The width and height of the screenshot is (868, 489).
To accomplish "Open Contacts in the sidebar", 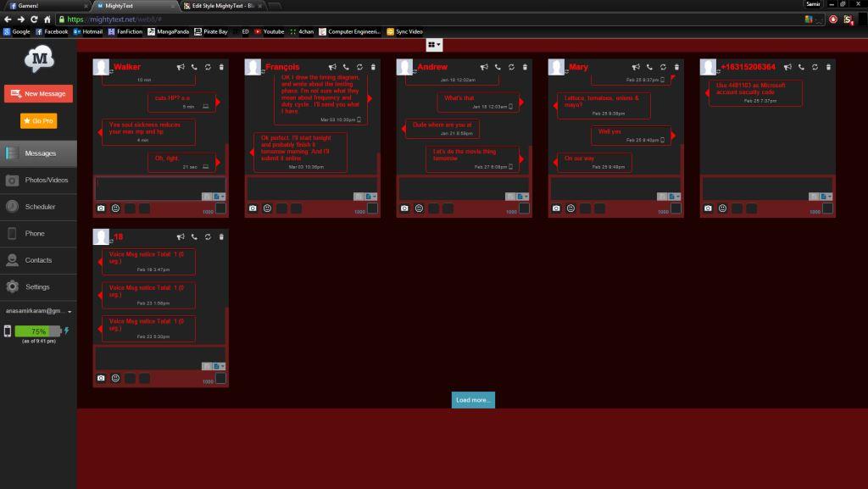I will coord(38,260).
